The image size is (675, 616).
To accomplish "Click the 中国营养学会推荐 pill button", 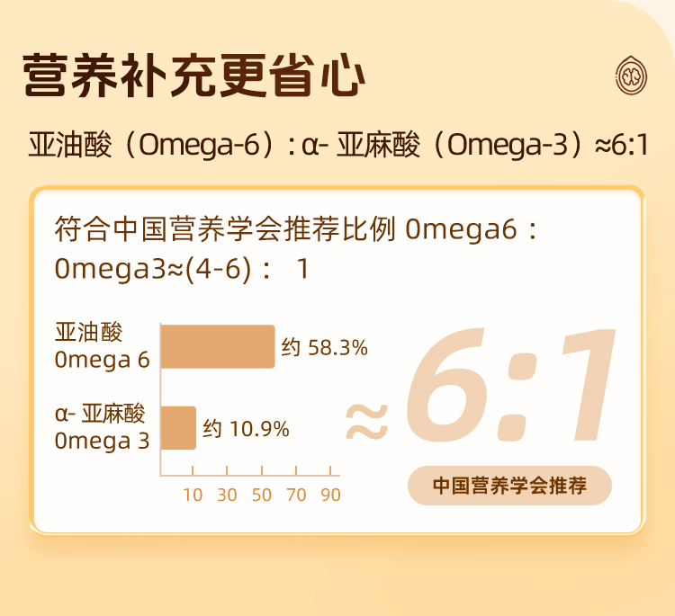I will pyautogui.click(x=509, y=487).
